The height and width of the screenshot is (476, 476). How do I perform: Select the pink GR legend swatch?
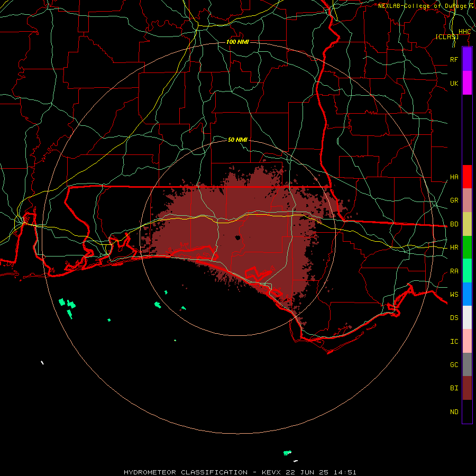click(467, 200)
